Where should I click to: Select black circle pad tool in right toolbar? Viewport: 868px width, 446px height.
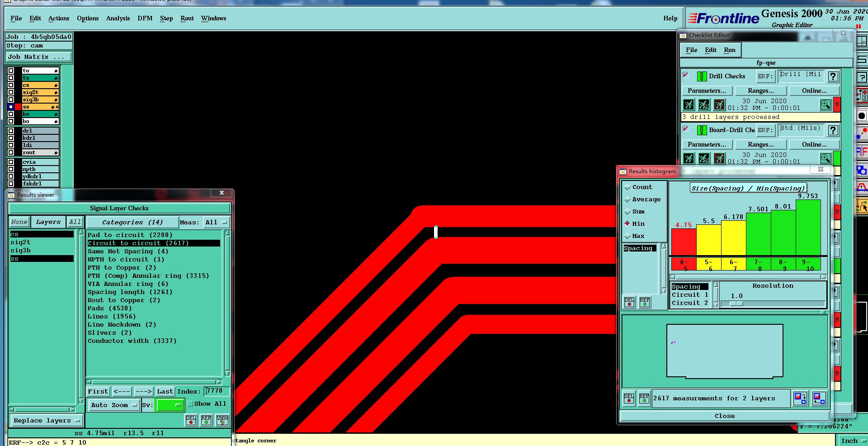coord(862,116)
